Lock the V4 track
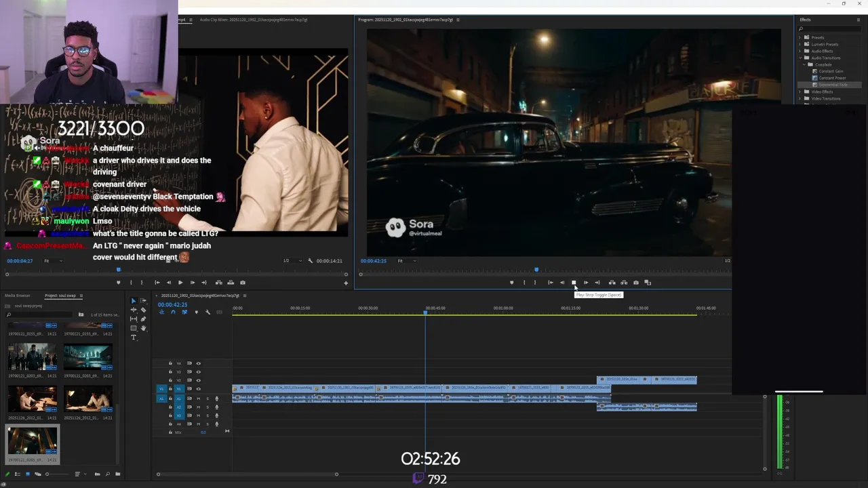The image size is (868, 488). click(170, 363)
